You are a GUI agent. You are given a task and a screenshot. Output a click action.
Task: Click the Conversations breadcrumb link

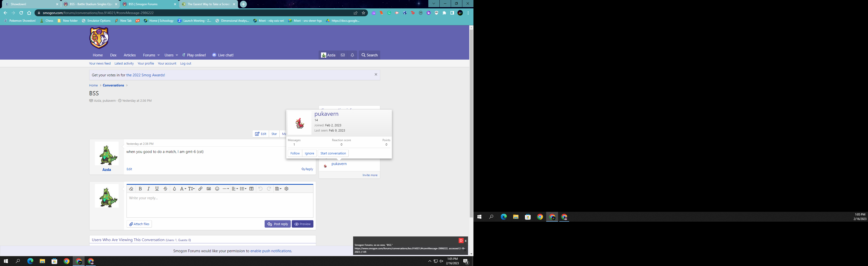coord(113,85)
